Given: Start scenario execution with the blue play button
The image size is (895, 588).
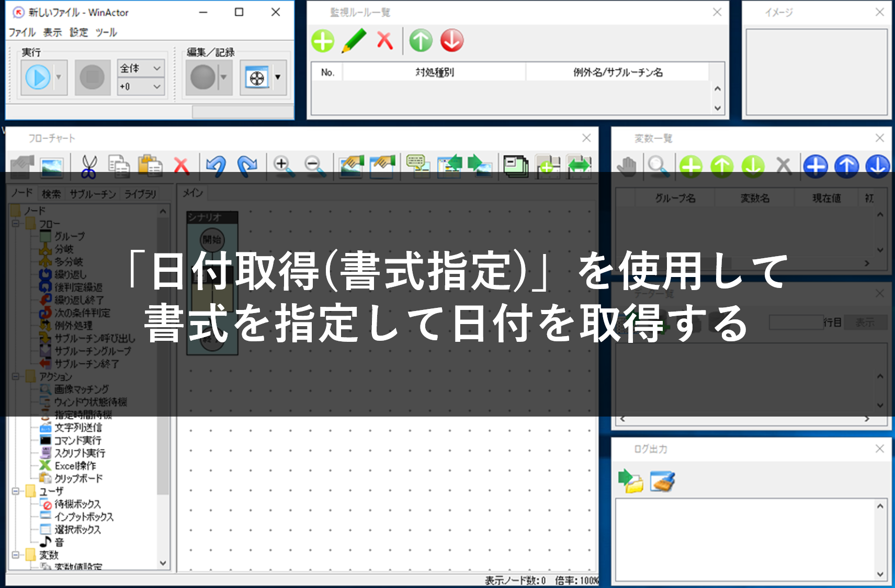Looking at the screenshot, I should (x=38, y=77).
